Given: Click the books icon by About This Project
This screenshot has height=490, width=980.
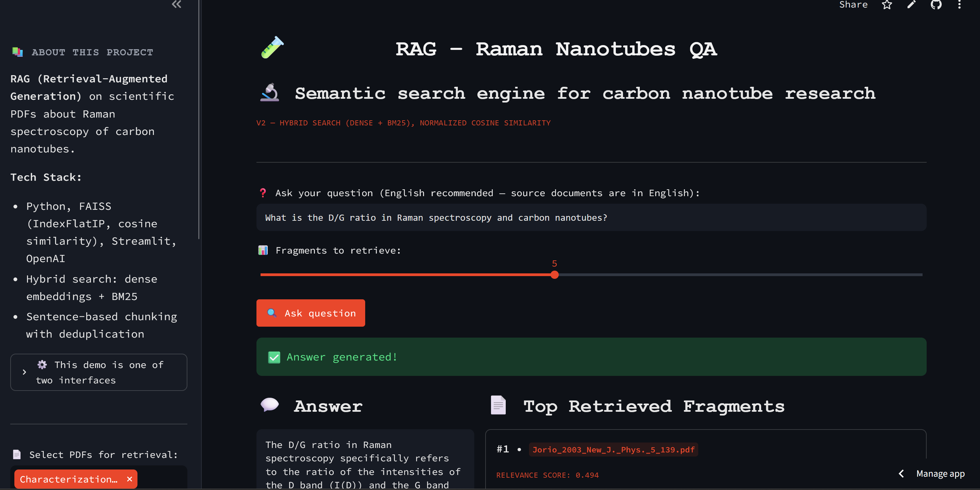Looking at the screenshot, I should 17,52.
